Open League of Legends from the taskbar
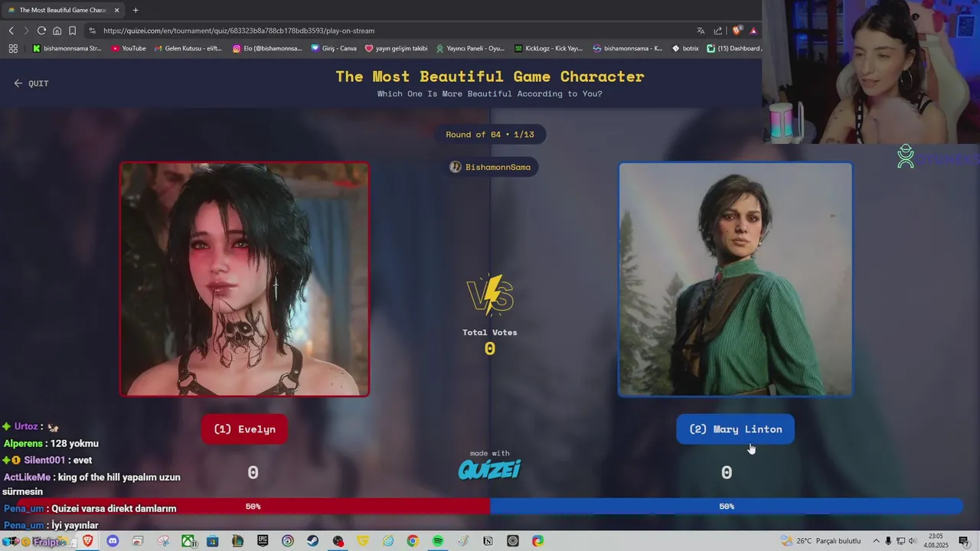This screenshot has width=980, height=551. pyautogui.click(x=237, y=541)
